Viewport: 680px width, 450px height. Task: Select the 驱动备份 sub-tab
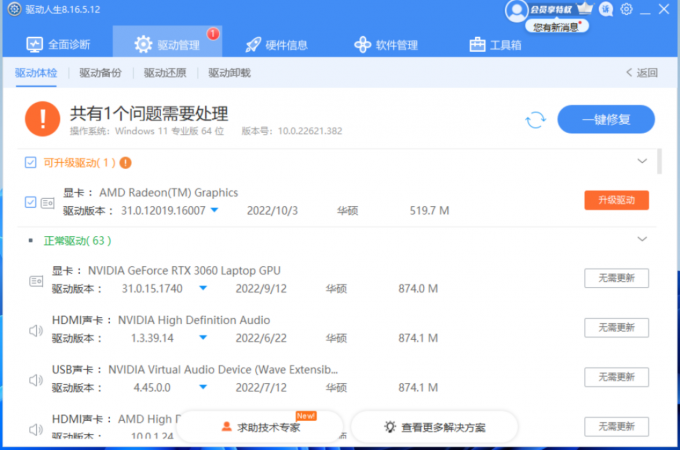tap(101, 73)
